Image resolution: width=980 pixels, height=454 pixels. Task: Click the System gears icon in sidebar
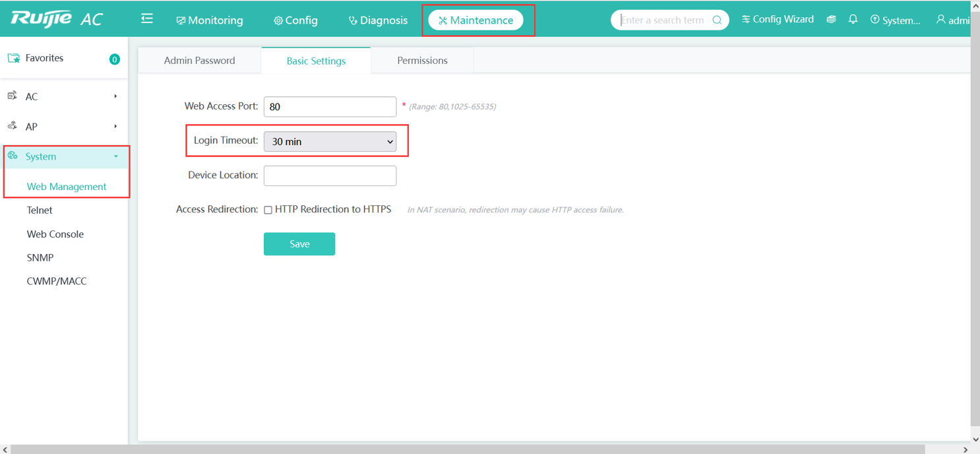point(13,156)
